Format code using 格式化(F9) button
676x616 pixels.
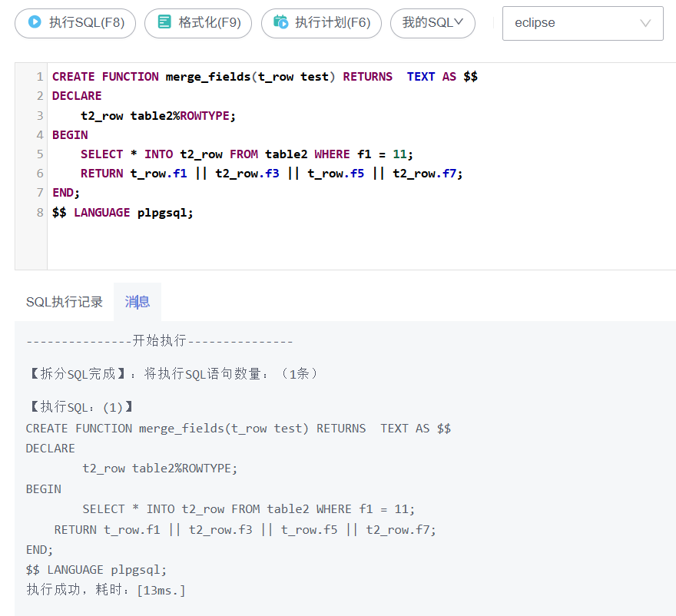[198, 23]
